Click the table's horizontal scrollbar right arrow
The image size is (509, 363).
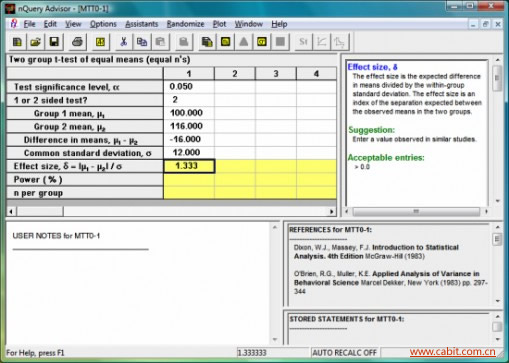pos(331,211)
